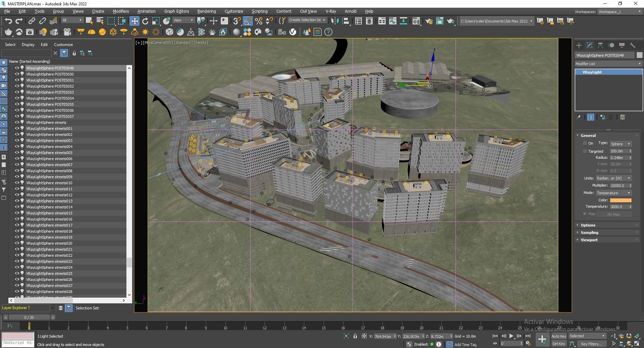
Task: Toggle Show End Result in modifier stack
Action: [x=591, y=117]
